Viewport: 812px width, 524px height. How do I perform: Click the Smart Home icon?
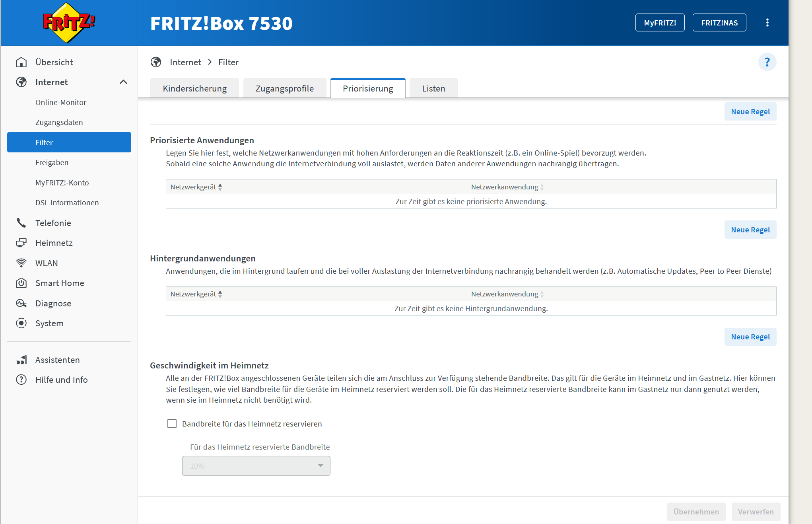(21, 283)
